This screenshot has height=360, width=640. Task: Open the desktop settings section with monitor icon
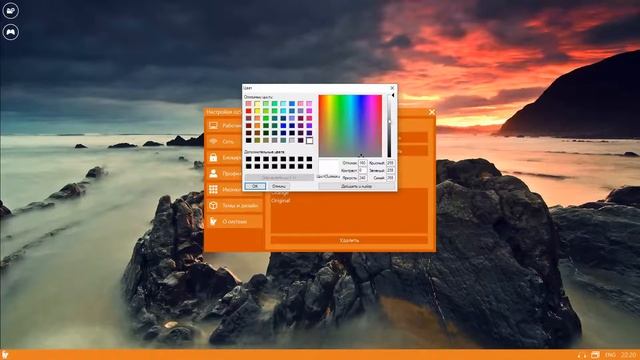point(224,125)
